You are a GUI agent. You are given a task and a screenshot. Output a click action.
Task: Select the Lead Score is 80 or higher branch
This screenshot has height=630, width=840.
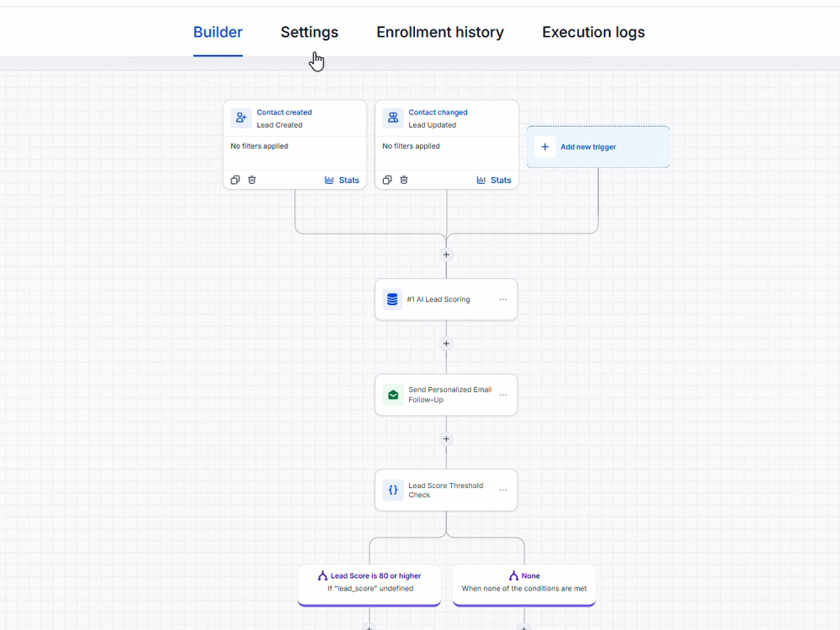coord(369,585)
